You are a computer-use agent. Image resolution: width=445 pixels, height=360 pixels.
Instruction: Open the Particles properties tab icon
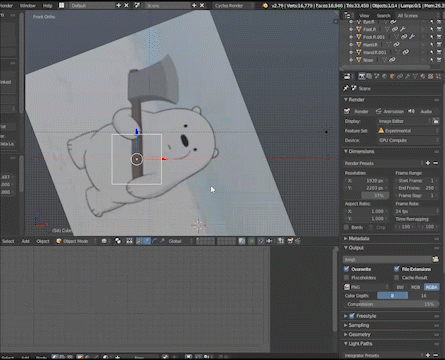[438, 77]
